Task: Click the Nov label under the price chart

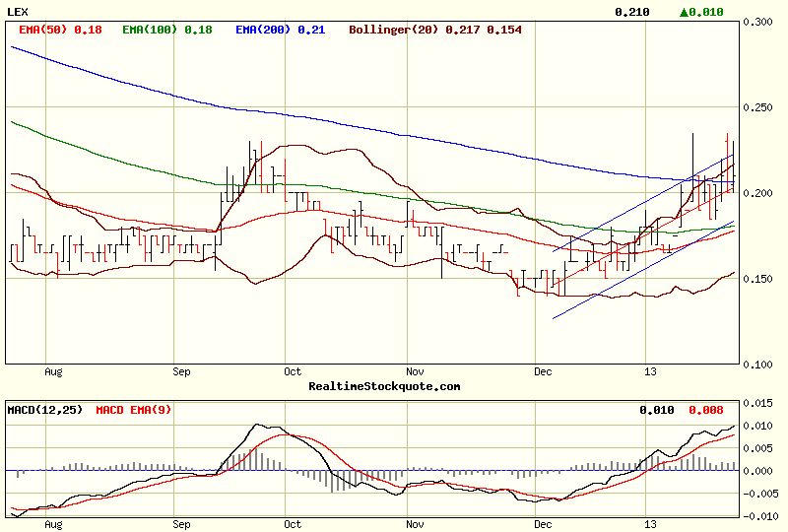Action: coord(415,371)
